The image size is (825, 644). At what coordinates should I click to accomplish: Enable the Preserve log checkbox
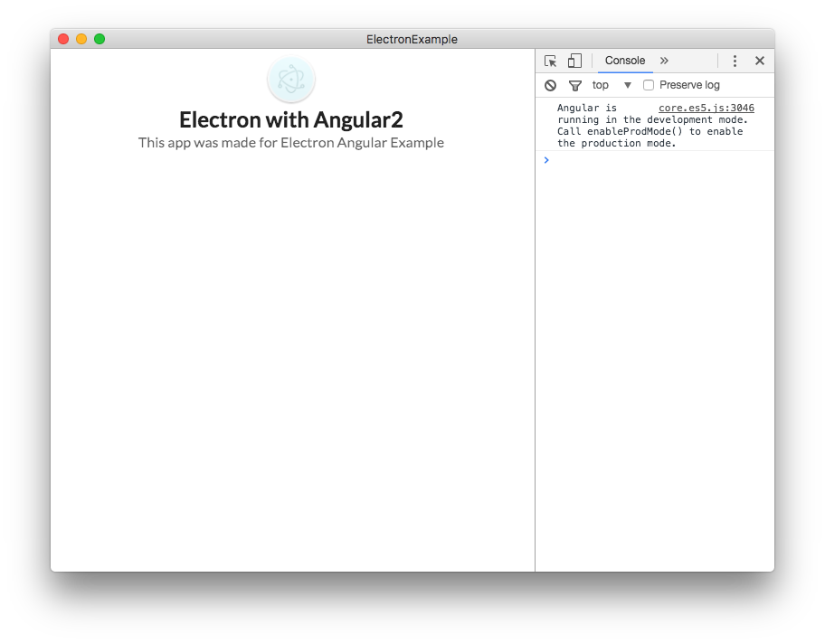click(x=649, y=85)
